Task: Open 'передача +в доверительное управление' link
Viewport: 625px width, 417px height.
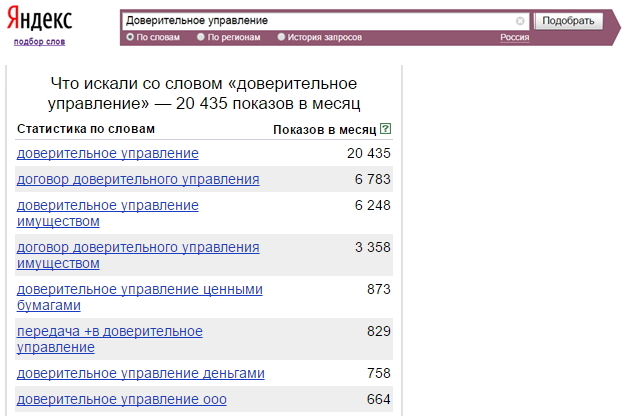Action: (110, 338)
